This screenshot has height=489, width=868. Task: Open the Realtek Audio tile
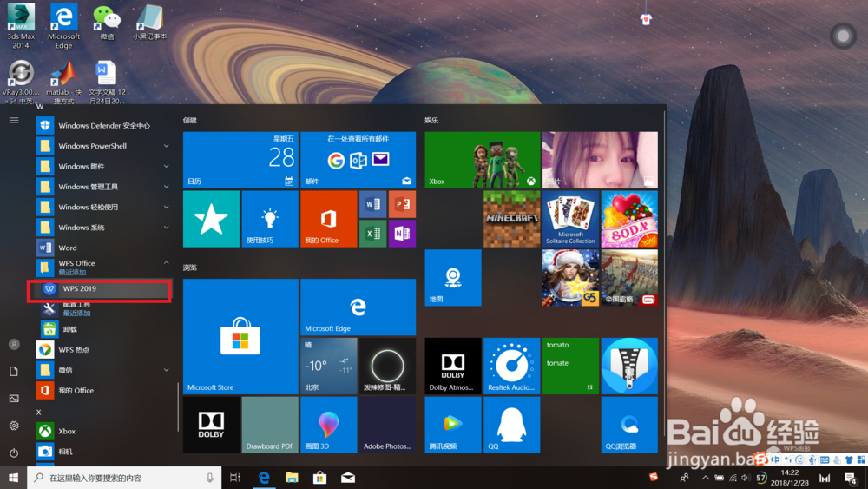click(x=511, y=366)
